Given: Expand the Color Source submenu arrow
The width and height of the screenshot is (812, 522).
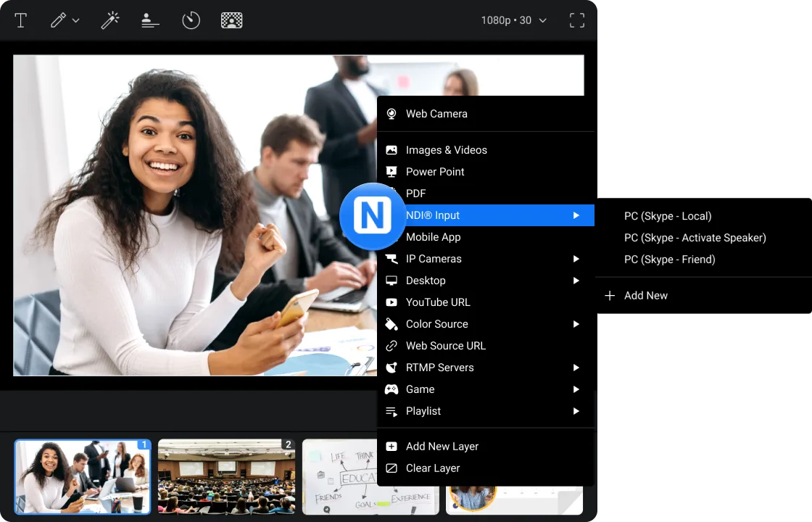Looking at the screenshot, I should coord(576,324).
